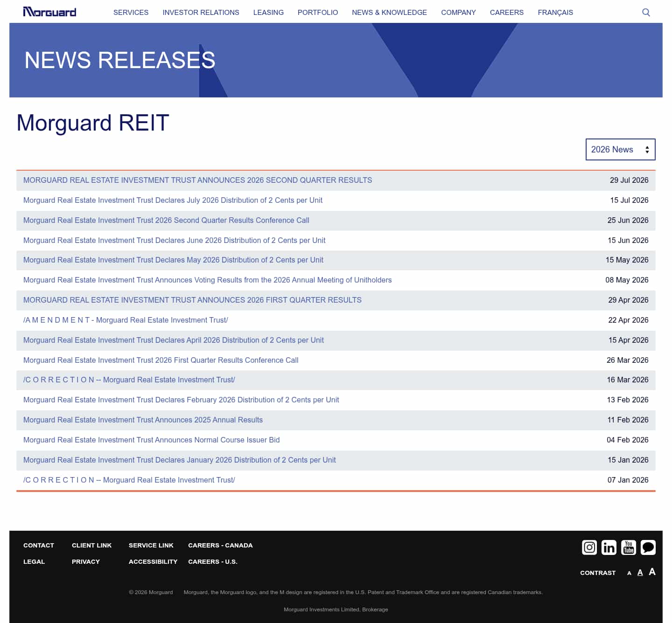Click the 04 Feb 2026 date
Screen dimensions: 672x623
click(627, 440)
